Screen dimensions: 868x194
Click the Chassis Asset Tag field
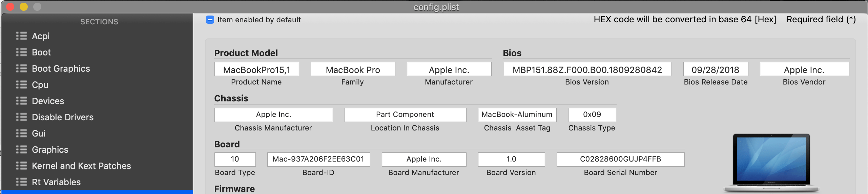(x=517, y=115)
